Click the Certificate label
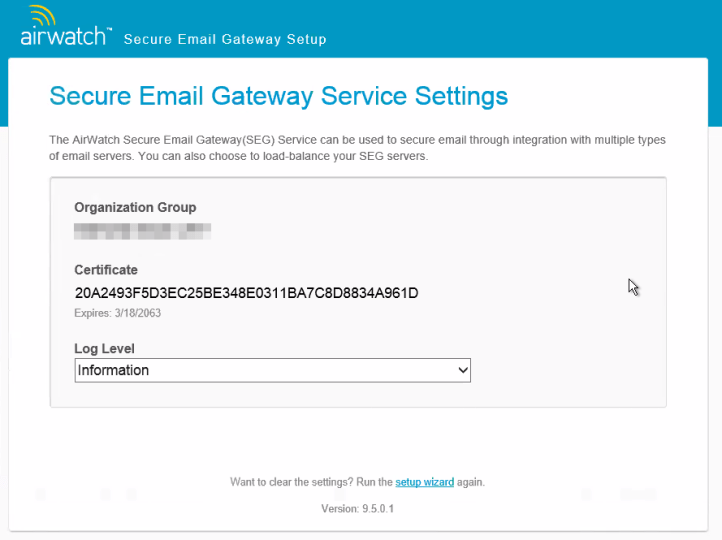Viewport: 722px width, 540px height. [x=106, y=270]
